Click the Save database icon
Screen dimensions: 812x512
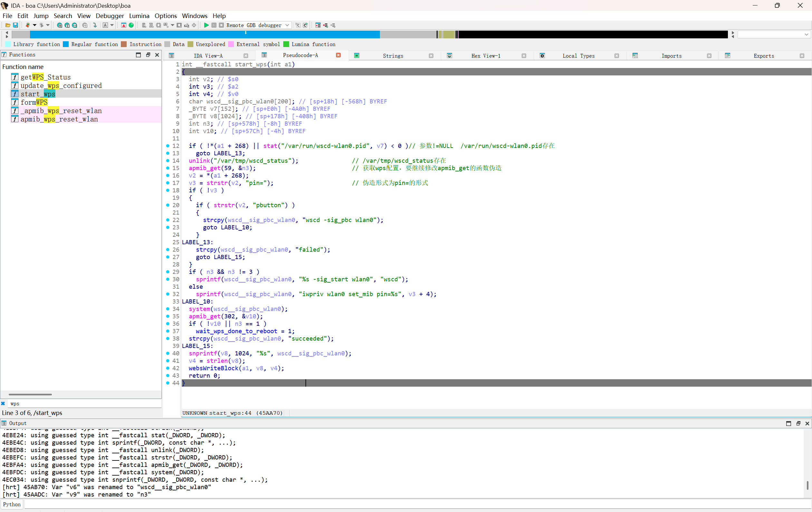15,25
